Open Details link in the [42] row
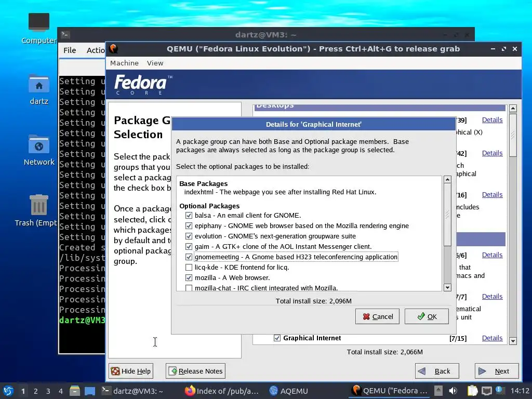 (x=492, y=153)
